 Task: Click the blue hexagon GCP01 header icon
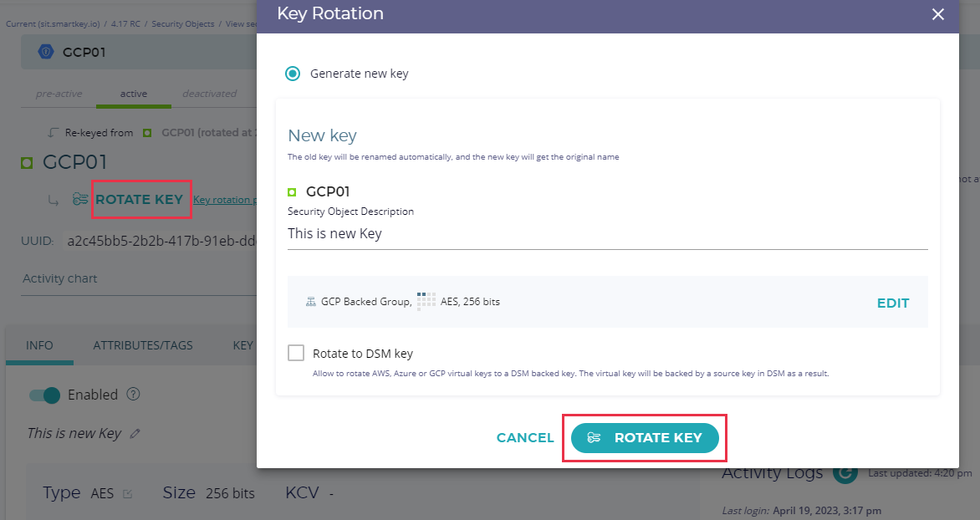(46, 53)
